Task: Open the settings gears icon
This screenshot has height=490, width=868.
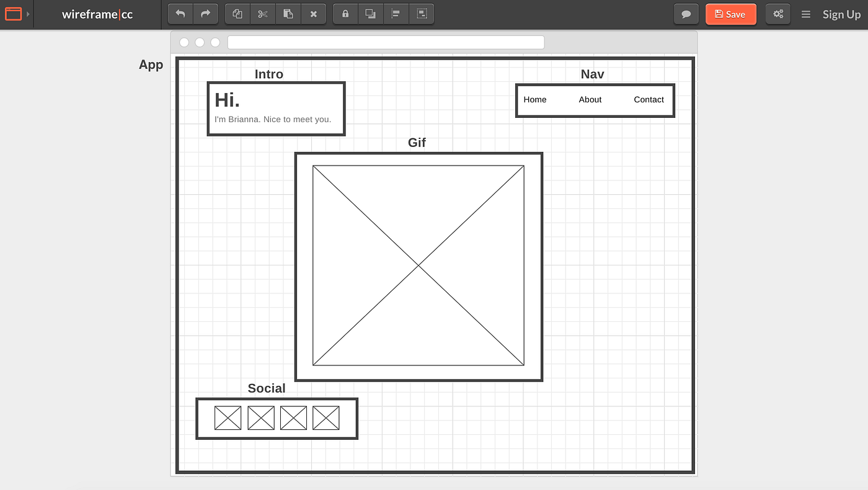Action: tap(777, 14)
